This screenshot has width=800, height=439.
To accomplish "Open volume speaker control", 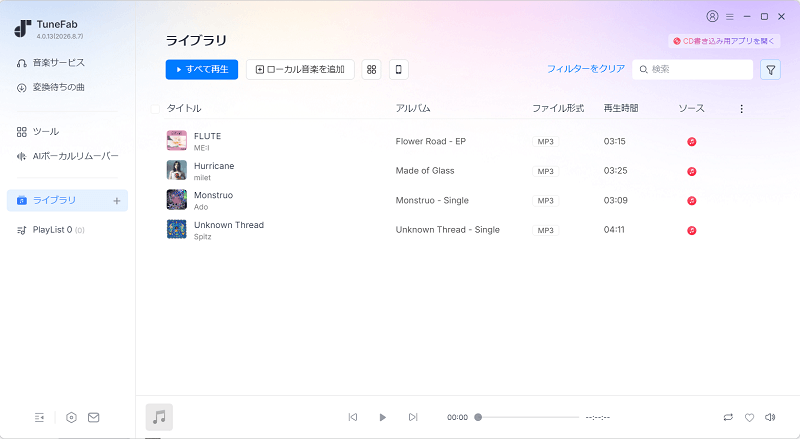I will (770, 418).
